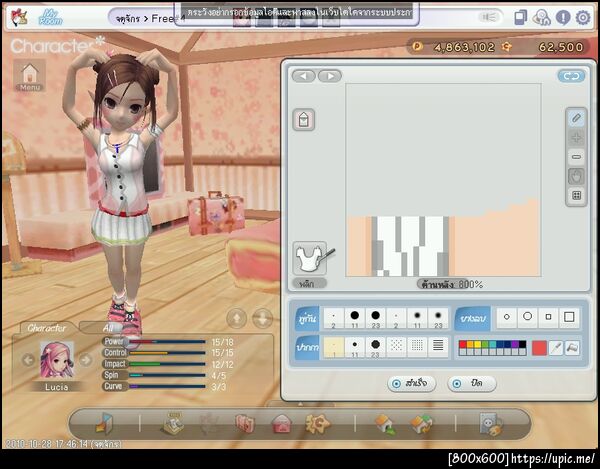Image resolution: width=600 pixels, height=469 pixels.
Task: Choose the horizontal lines pattern brush
Action: 438,347
